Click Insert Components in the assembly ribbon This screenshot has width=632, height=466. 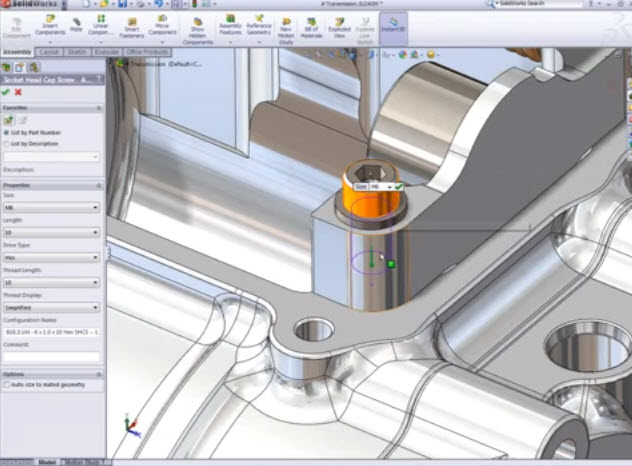click(x=50, y=25)
